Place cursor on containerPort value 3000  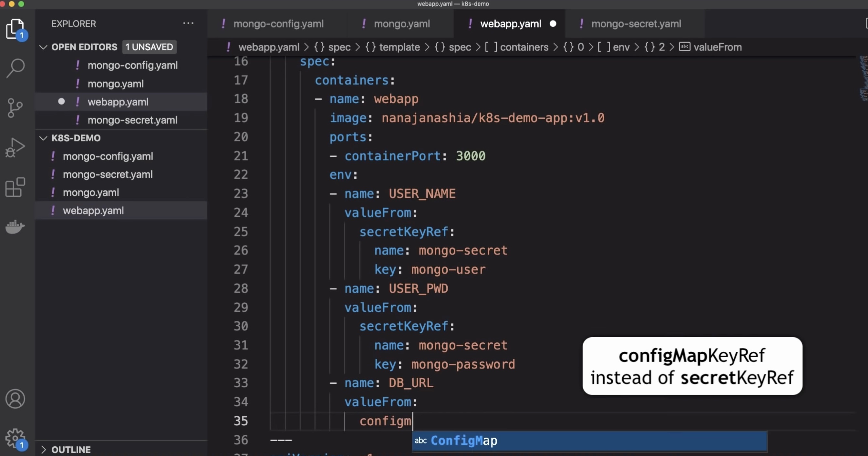pos(471,156)
